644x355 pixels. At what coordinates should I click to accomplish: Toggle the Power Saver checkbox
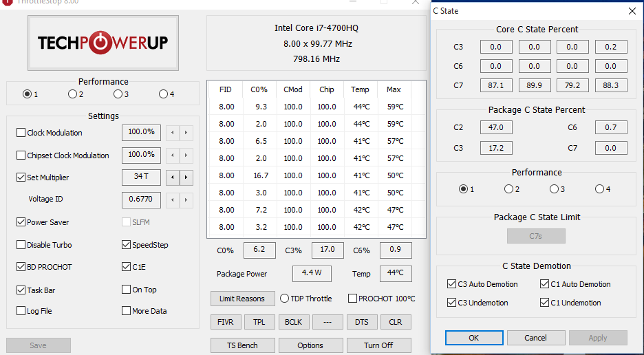pos(21,222)
